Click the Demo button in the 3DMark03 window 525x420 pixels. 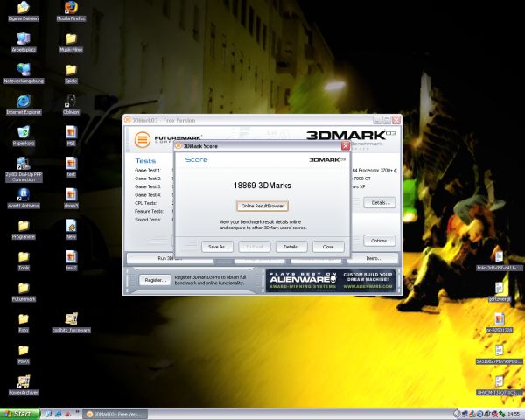[374, 259]
